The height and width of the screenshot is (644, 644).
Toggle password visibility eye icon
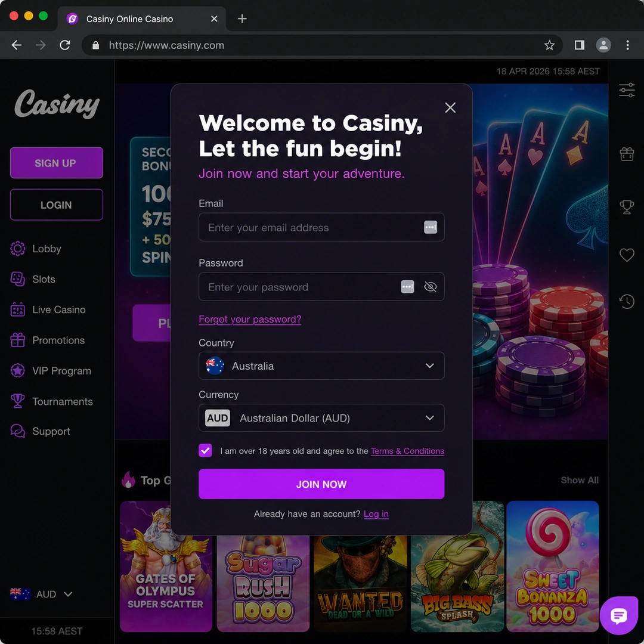point(430,287)
